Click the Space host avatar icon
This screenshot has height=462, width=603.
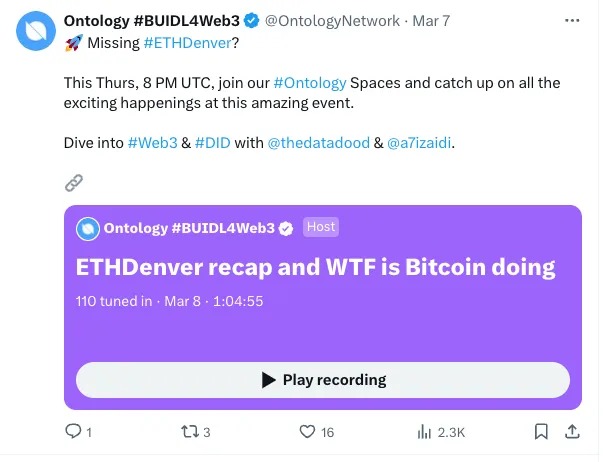pyautogui.click(x=89, y=229)
